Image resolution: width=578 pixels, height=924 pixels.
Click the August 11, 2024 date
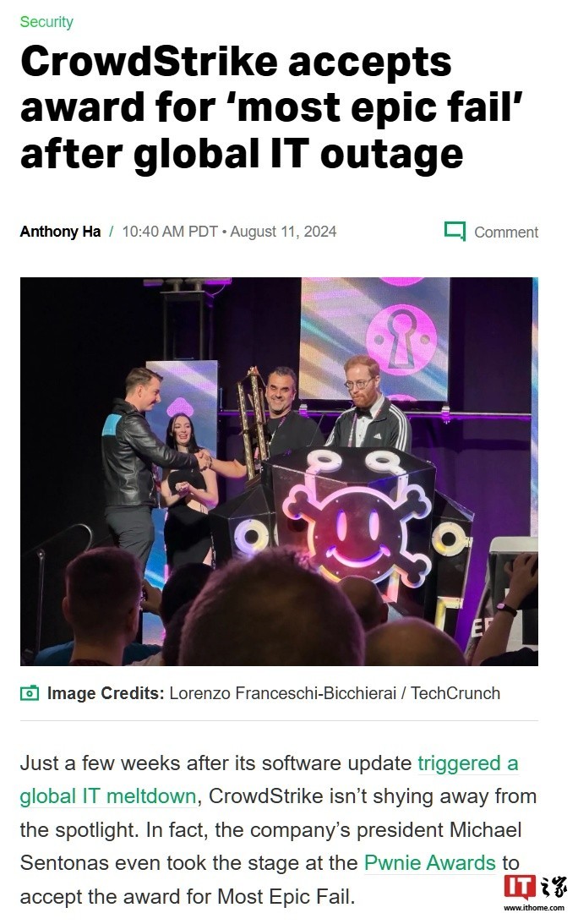point(283,232)
